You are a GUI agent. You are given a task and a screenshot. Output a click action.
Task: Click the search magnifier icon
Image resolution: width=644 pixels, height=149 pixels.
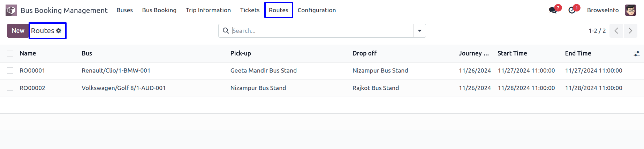click(226, 31)
